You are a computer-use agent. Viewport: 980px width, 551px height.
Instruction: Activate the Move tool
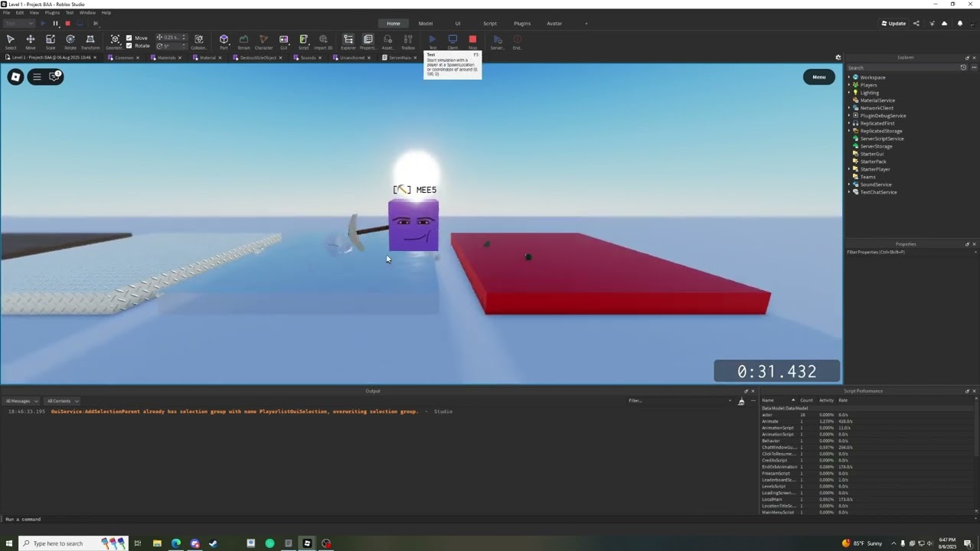point(31,41)
